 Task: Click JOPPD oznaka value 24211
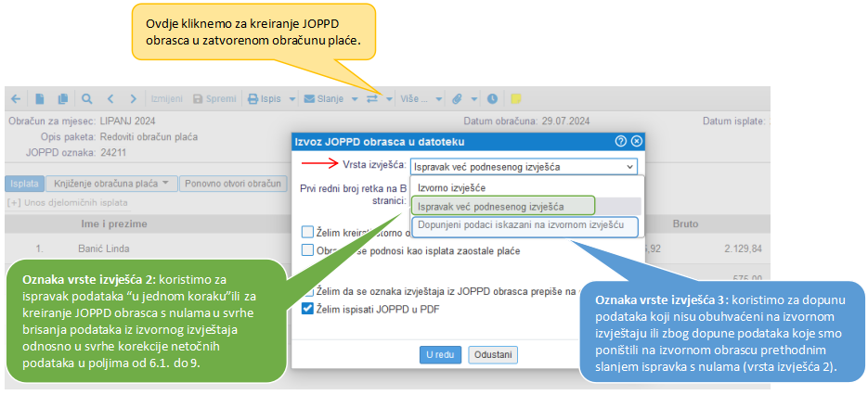click(113, 153)
